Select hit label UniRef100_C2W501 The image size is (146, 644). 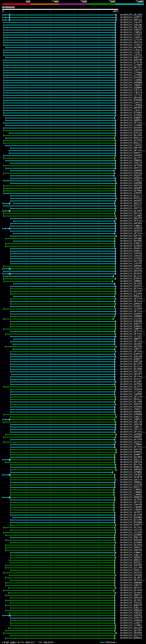pos(131,32)
